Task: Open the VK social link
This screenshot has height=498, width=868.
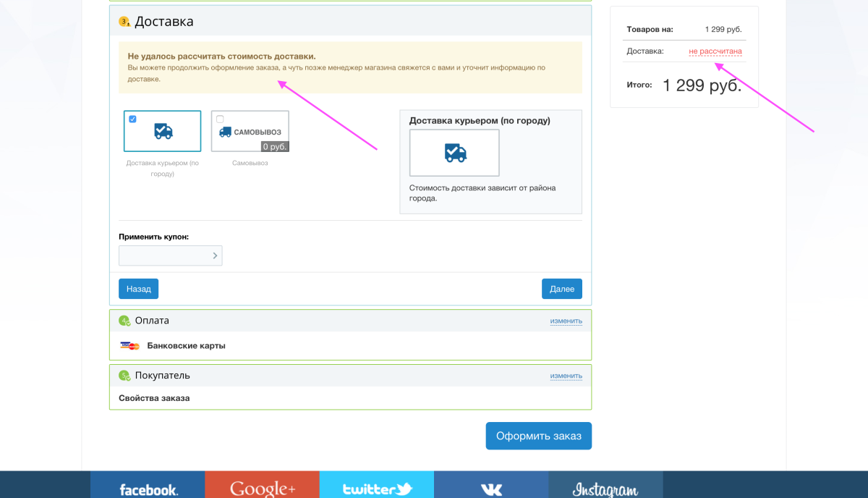Action: click(x=491, y=488)
